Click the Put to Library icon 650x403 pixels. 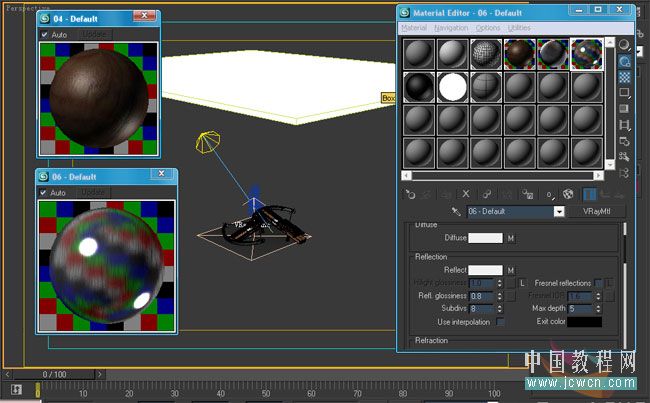pyautogui.click(x=527, y=194)
